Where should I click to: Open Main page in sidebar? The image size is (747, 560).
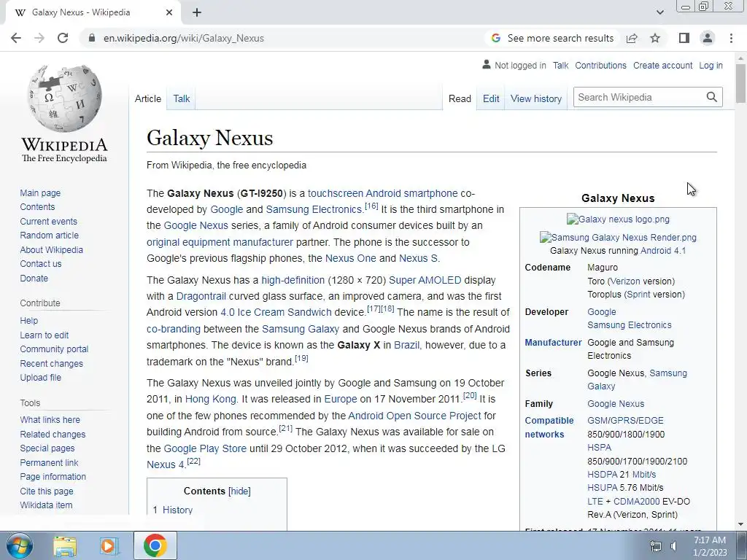point(40,192)
